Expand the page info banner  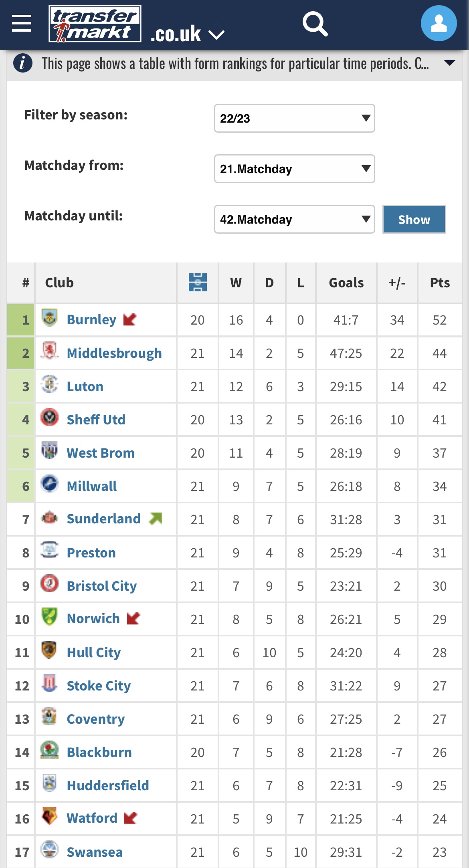(450, 63)
